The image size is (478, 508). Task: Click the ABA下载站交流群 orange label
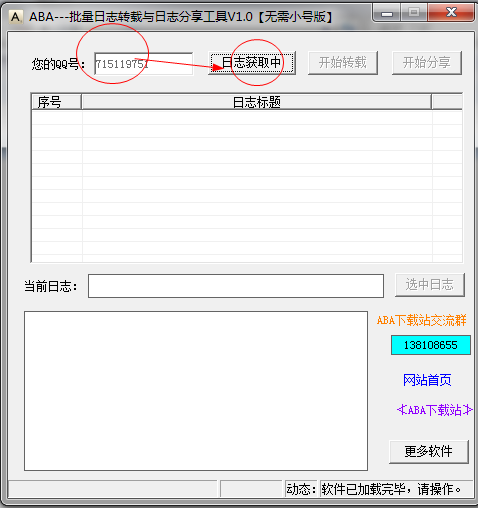point(421,320)
